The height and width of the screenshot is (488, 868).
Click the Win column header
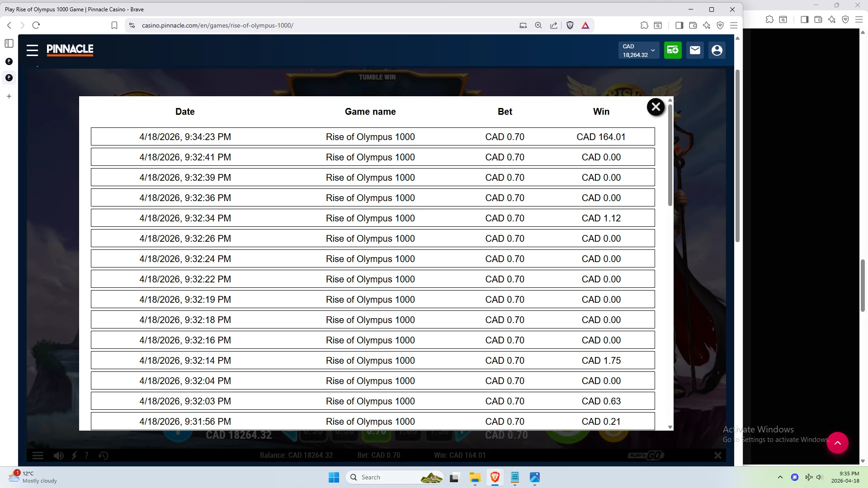pyautogui.click(x=601, y=112)
